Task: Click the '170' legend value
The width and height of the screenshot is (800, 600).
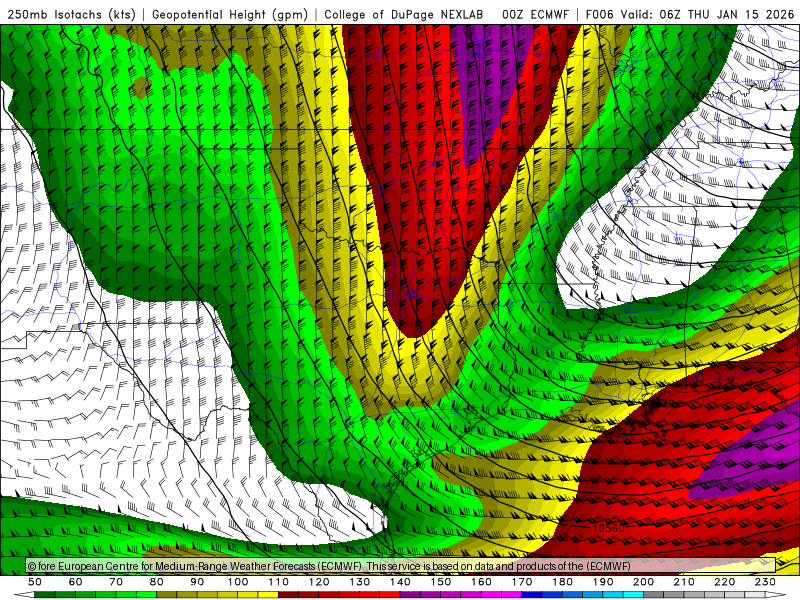Action: click(x=522, y=582)
